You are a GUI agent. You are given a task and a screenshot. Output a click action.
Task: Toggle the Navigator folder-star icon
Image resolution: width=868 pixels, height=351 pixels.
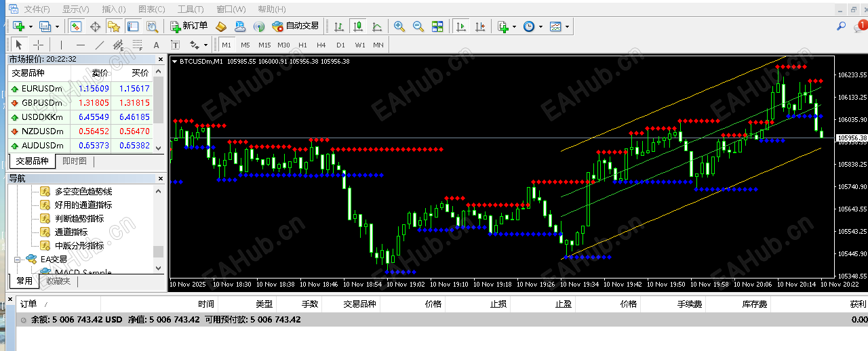[114, 26]
